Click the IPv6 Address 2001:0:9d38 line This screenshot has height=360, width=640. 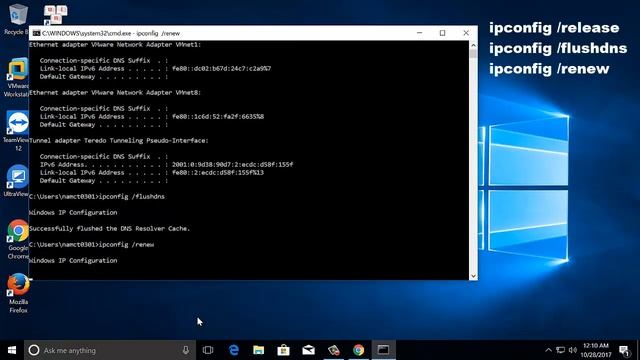[x=166, y=164]
